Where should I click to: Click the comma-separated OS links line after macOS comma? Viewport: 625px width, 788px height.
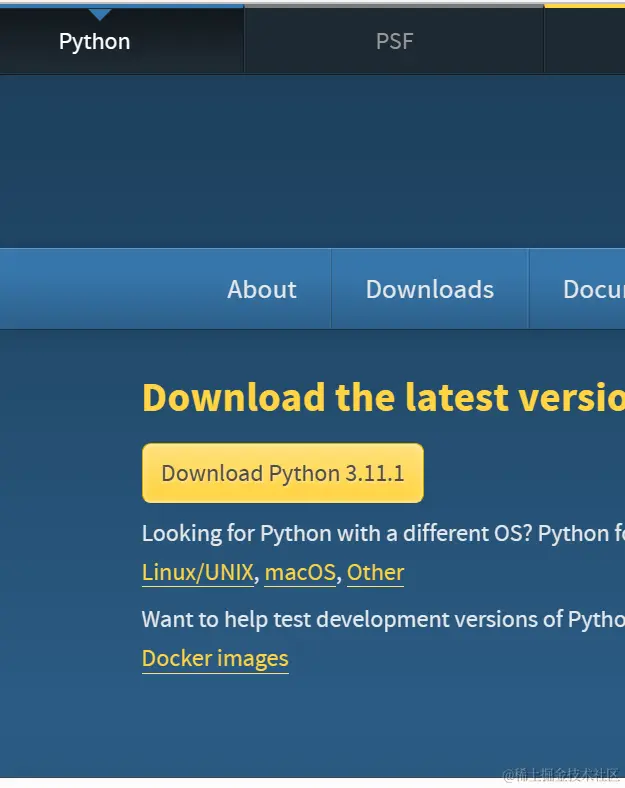pos(342,575)
